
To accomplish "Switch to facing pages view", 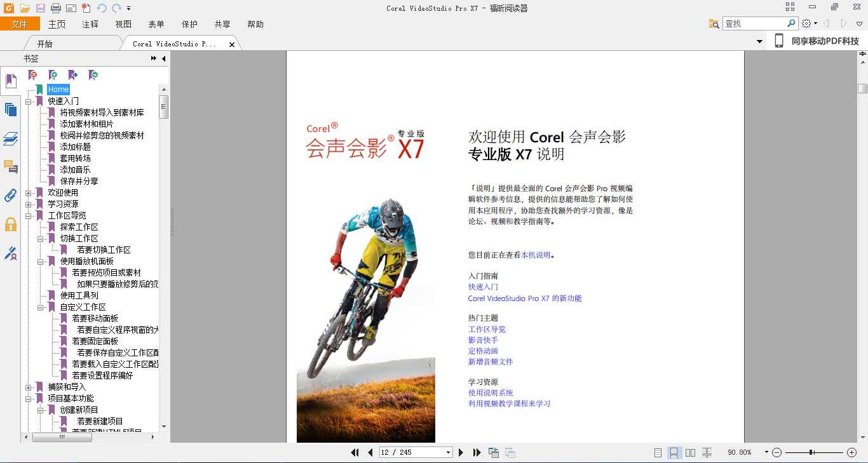I will [x=691, y=452].
